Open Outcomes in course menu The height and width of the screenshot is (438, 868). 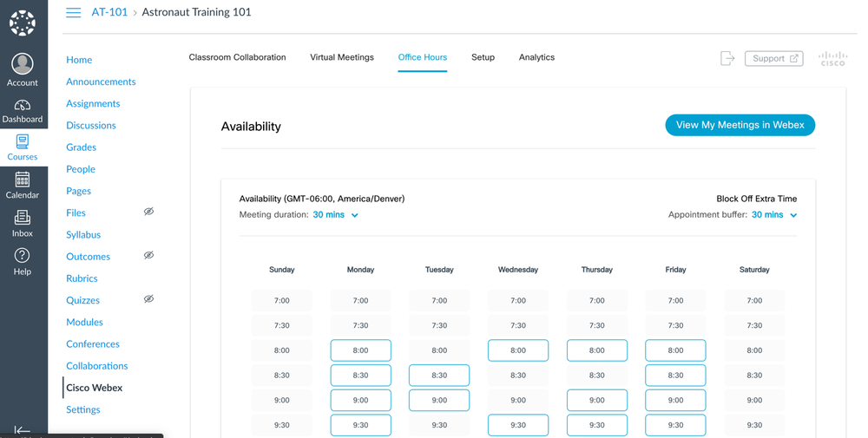[x=88, y=256]
